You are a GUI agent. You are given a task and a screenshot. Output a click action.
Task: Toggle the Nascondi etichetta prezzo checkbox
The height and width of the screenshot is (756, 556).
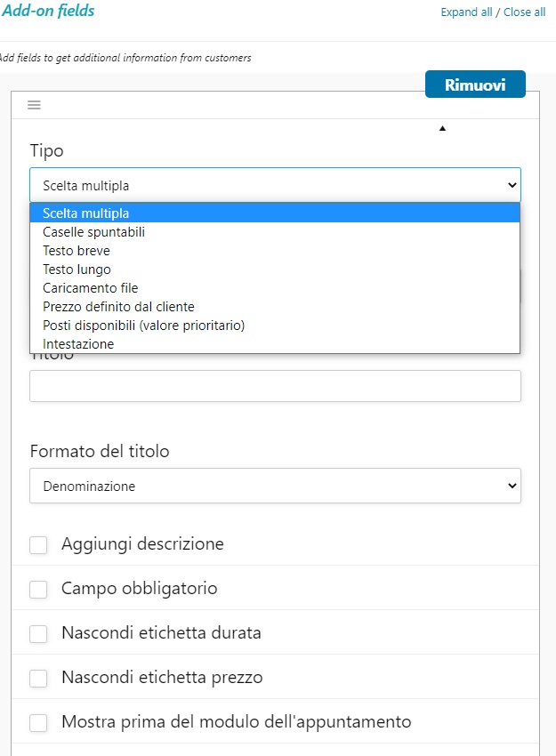pos(38,678)
